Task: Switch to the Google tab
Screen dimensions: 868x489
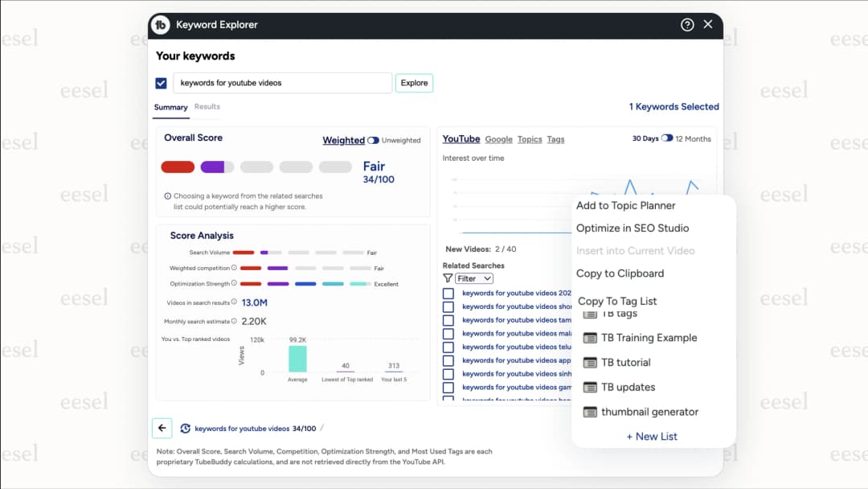Action: (x=499, y=140)
